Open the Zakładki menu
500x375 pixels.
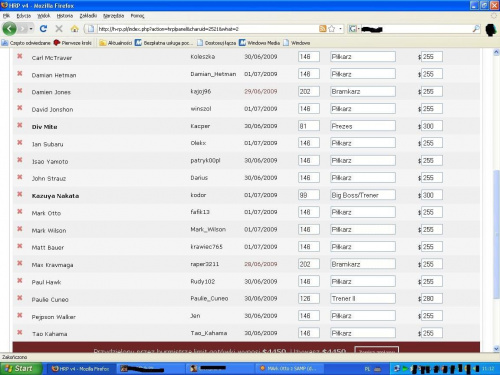(x=88, y=16)
